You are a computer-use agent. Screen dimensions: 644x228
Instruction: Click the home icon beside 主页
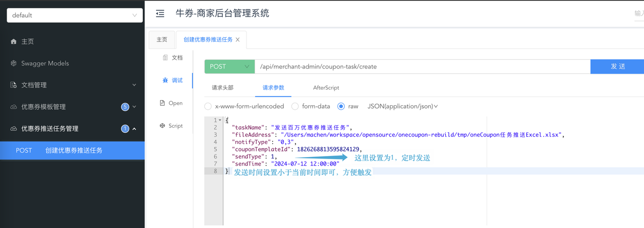point(14,42)
